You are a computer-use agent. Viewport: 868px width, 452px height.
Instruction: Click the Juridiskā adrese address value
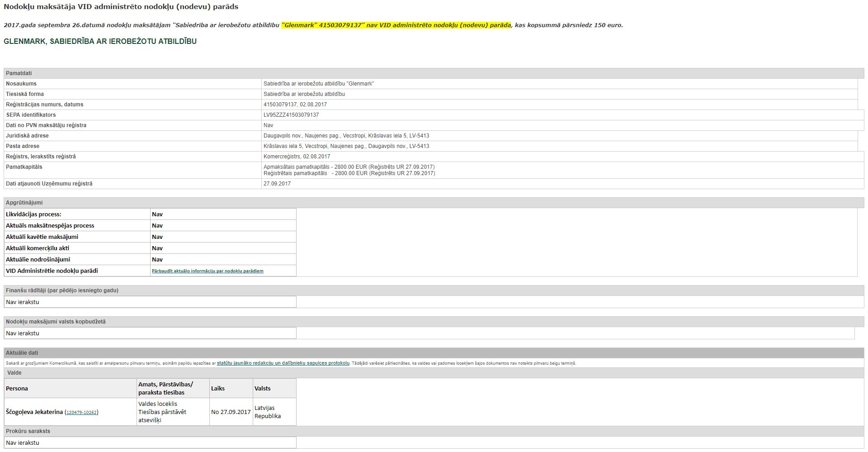[x=346, y=136]
